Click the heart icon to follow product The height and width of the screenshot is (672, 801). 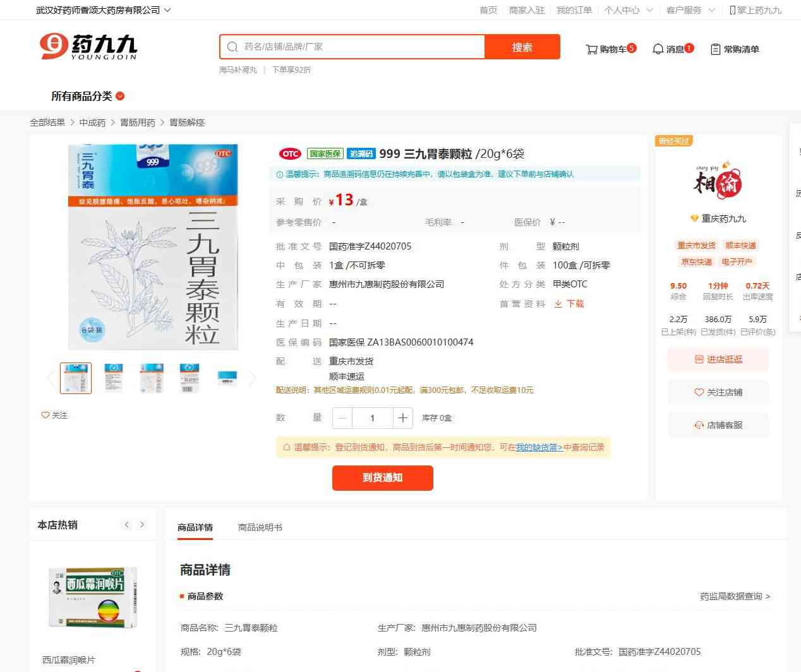coord(45,415)
